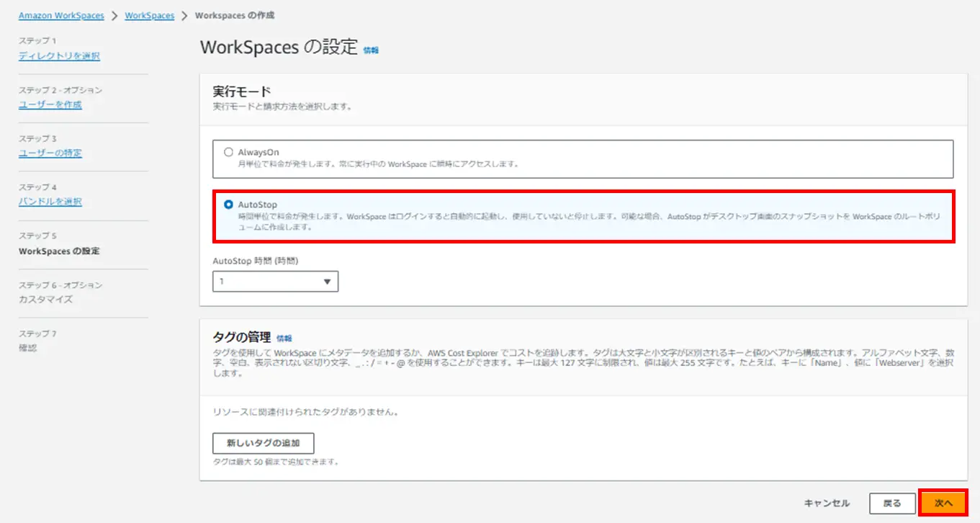
Task: Open 情報 link next to WorkSpaces の設定
Action: 371,50
